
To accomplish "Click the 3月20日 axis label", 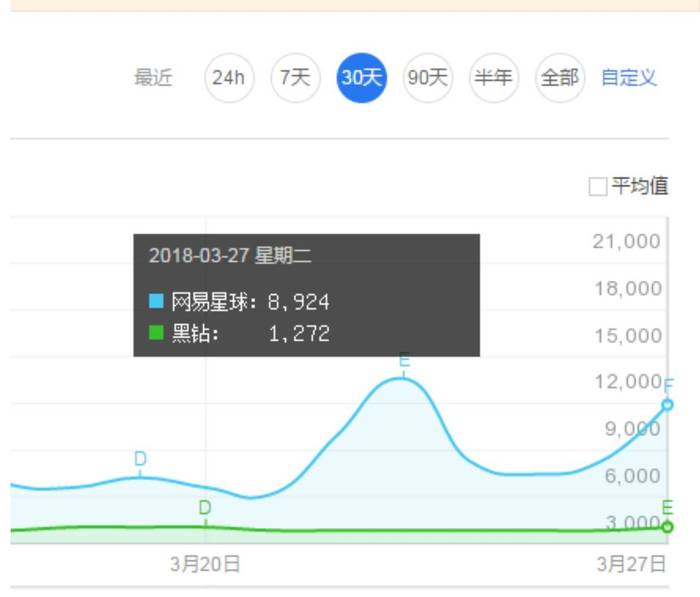I will [x=205, y=564].
